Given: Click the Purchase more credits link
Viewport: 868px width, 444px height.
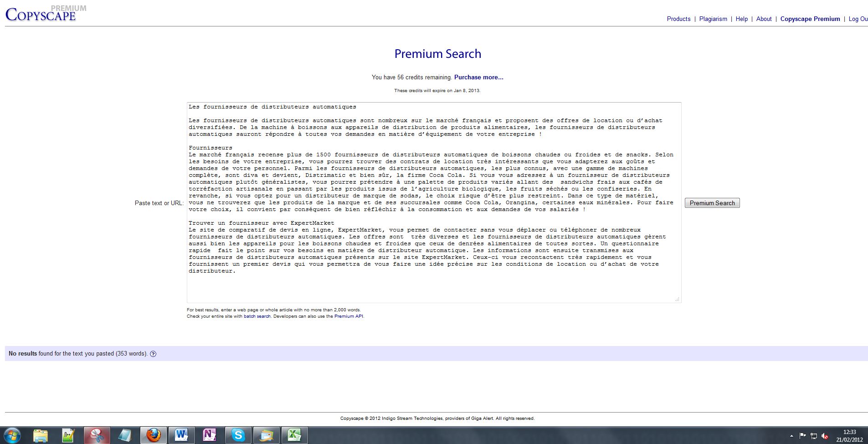Looking at the screenshot, I should click(x=478, y=77).
